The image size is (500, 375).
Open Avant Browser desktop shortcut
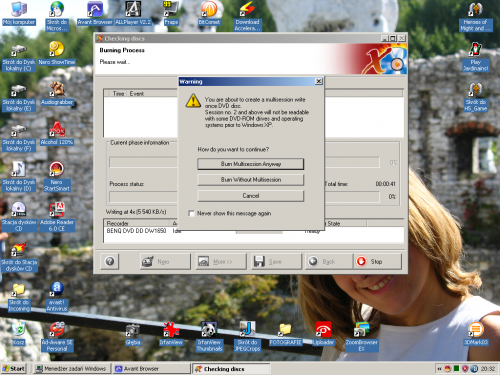pos(95,13)
